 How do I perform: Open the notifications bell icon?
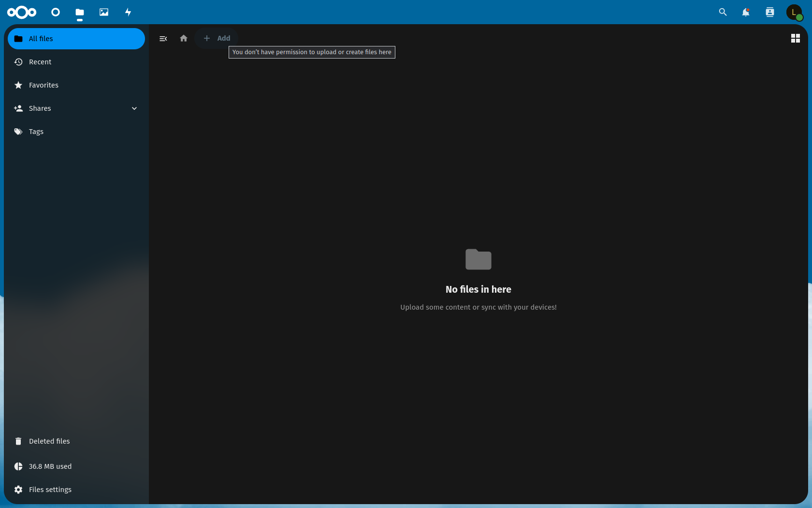pos(746,12)
